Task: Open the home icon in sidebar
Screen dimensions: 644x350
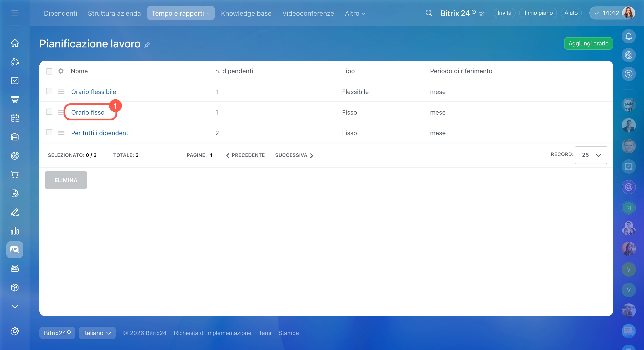Action: point(15,43)
